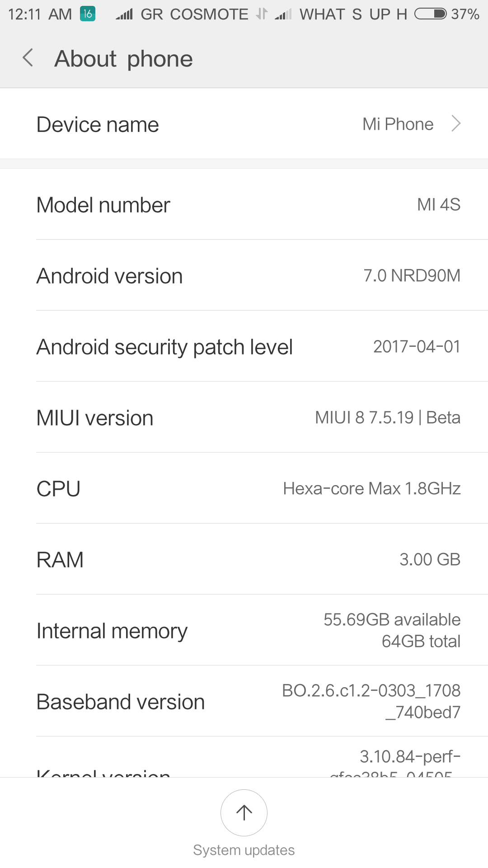Tap the About phone title
The width and height of the screenshot is (488, 868).
[123, 59]
